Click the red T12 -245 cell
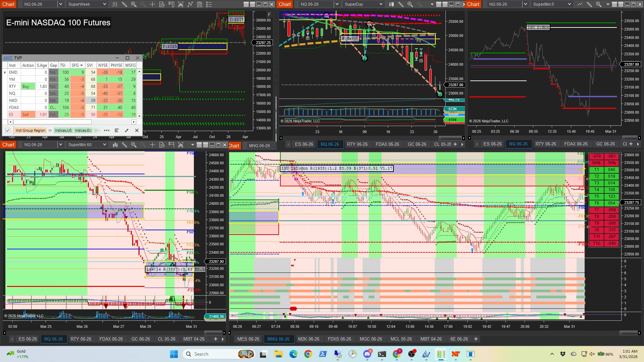 click(604, 243)
